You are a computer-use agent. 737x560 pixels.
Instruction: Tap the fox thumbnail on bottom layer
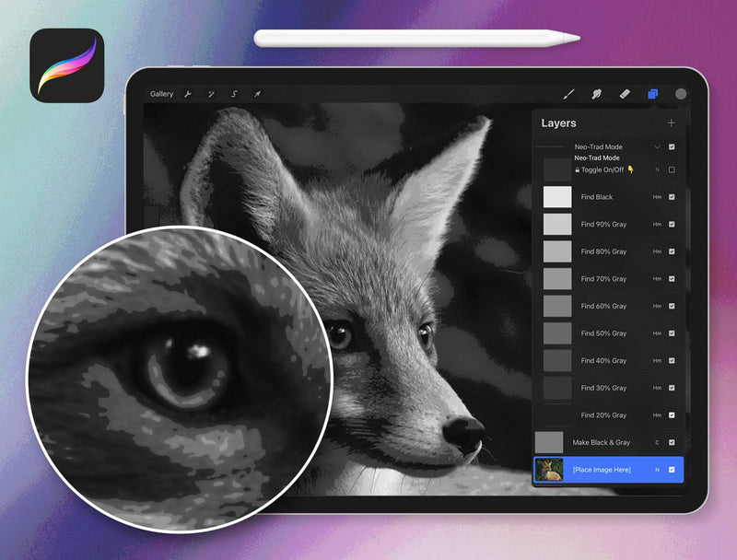(549, 470)
